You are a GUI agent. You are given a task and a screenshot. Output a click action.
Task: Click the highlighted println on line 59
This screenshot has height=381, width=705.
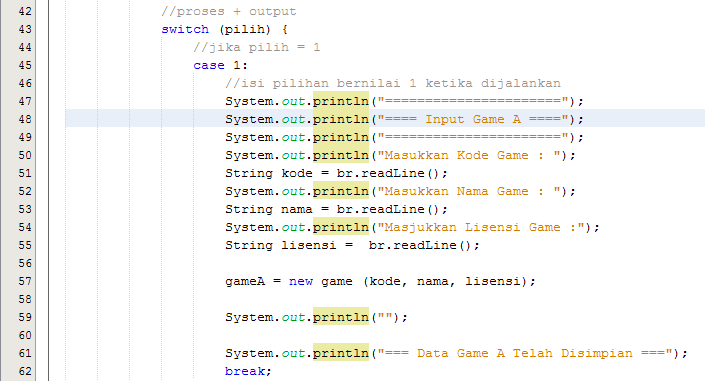[341, 317]
